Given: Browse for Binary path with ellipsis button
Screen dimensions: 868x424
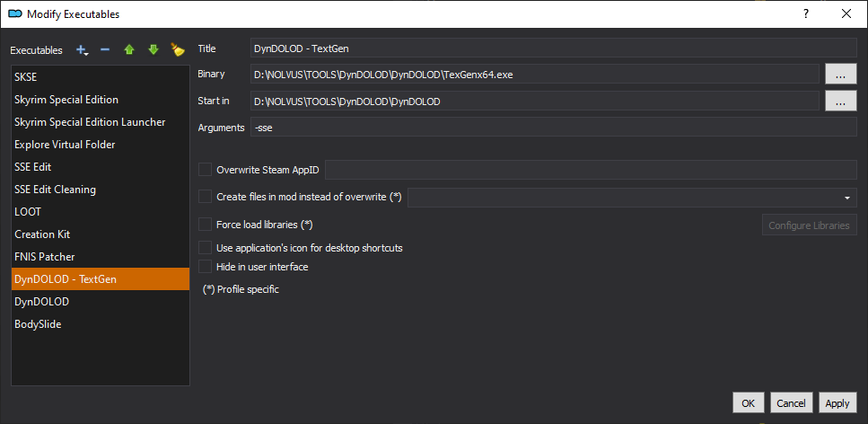Looking at the screenshot, I should coord(841,75).
